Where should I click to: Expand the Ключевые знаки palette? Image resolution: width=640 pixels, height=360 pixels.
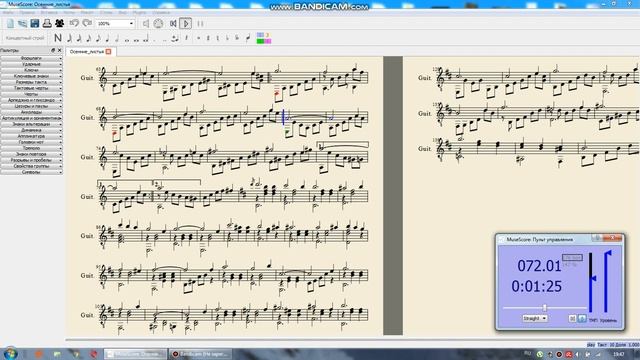pos(31,76)
